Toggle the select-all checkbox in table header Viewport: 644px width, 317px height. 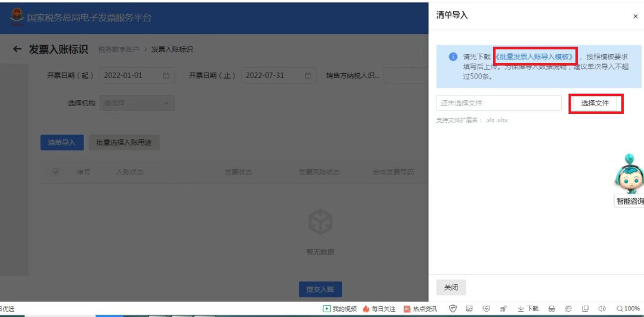56,172
